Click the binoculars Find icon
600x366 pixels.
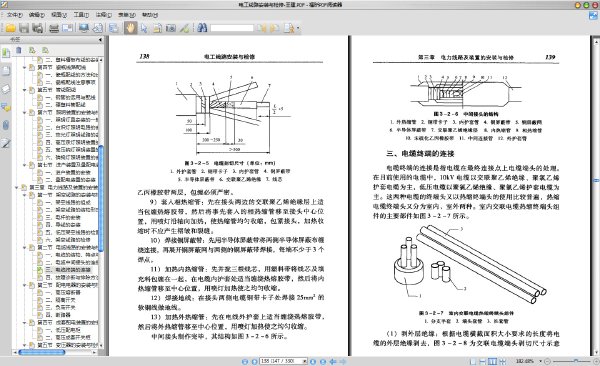[x=202, y=28]
